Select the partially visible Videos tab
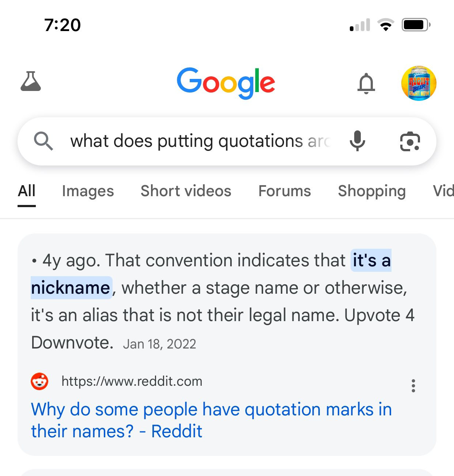 tap(443, 191)
